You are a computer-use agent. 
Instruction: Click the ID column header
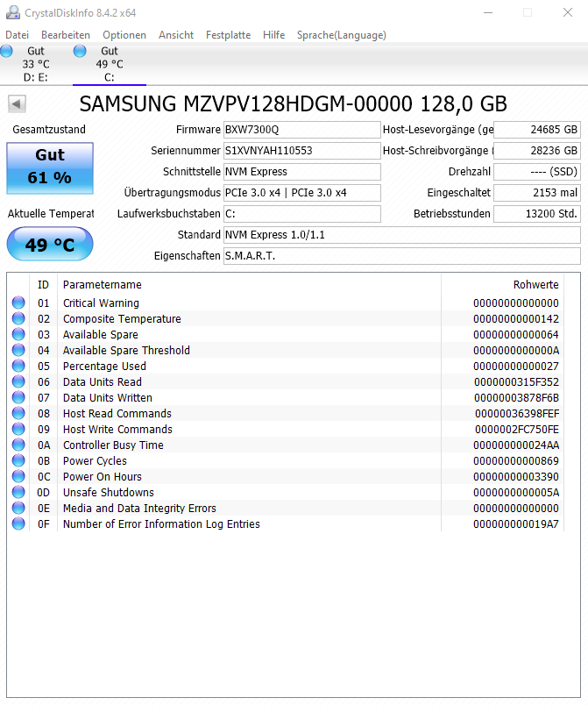point(43,285)
